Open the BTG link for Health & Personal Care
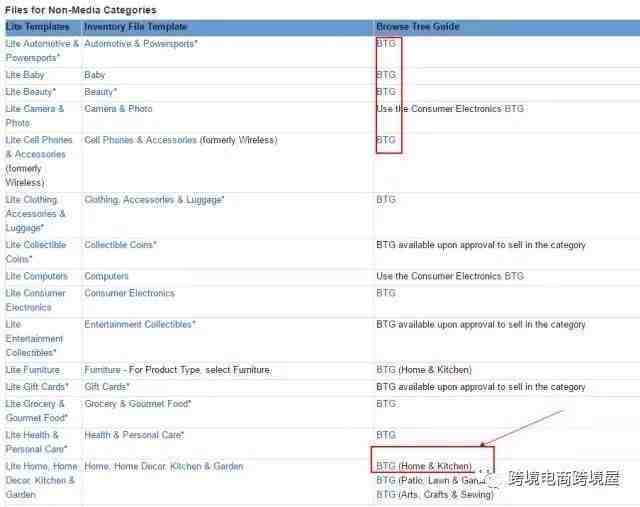The width and height of the screenshot is (640, 507). point(386,435)
